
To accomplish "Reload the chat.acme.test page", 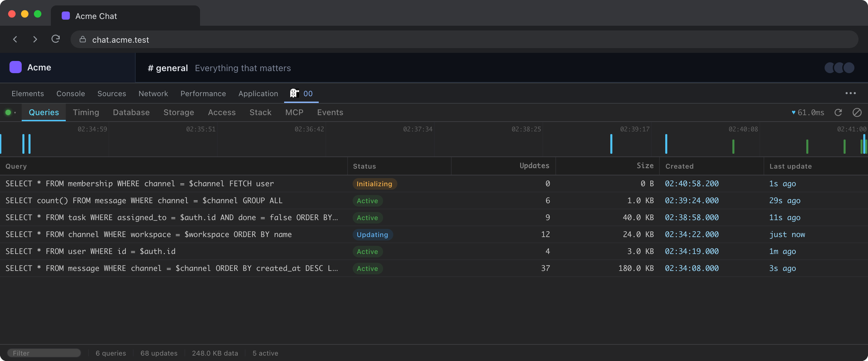I will pyautogui.click(x=56, y=39).
